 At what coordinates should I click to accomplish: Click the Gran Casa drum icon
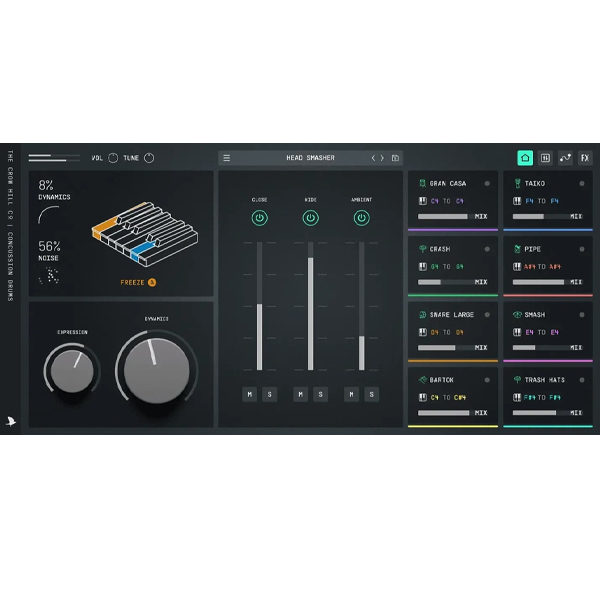coord(422,184)
